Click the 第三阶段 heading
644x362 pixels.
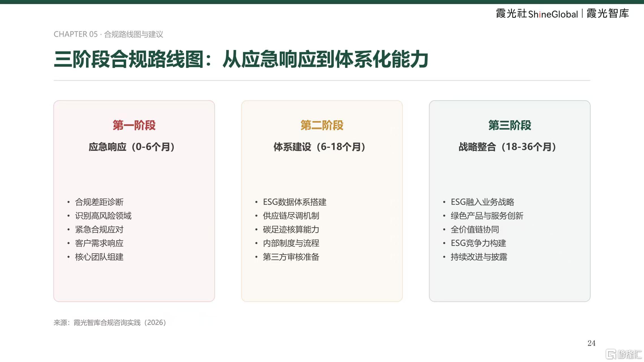[x=510, y=125]
